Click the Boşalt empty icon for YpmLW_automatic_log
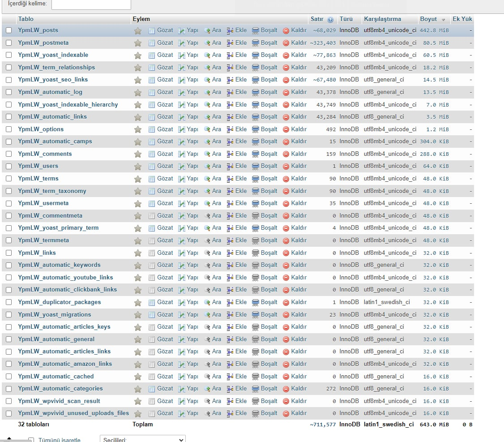Viewport: 504px width, 442px height. click(x=255, y=93)
